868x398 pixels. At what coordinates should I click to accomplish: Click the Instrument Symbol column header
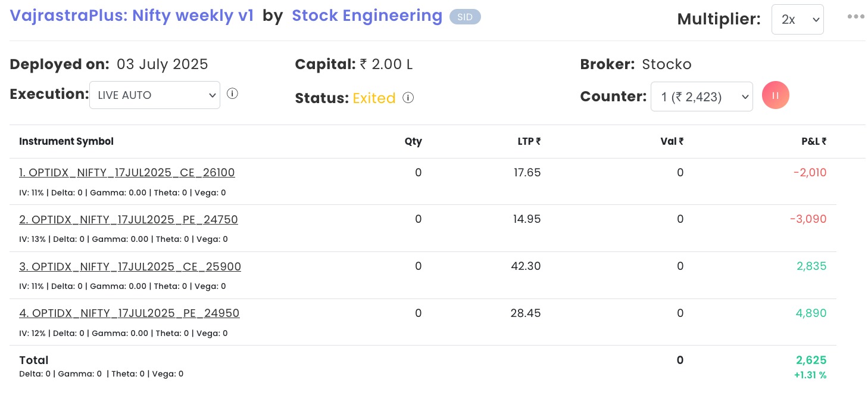(x=66, y=142)
